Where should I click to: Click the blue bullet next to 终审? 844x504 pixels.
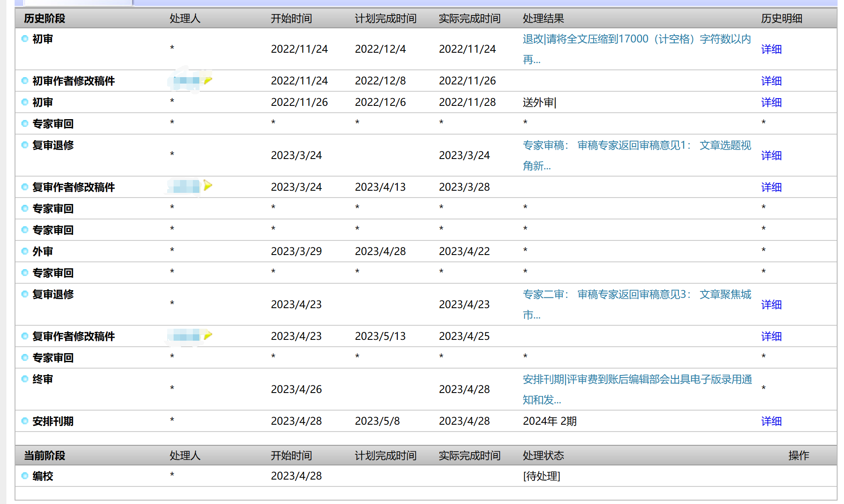pos(25,379)
